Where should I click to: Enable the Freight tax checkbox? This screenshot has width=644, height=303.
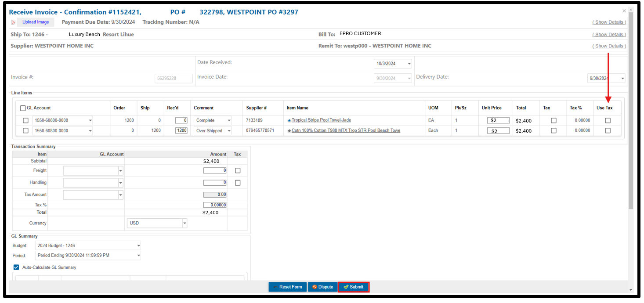point(238,170)
